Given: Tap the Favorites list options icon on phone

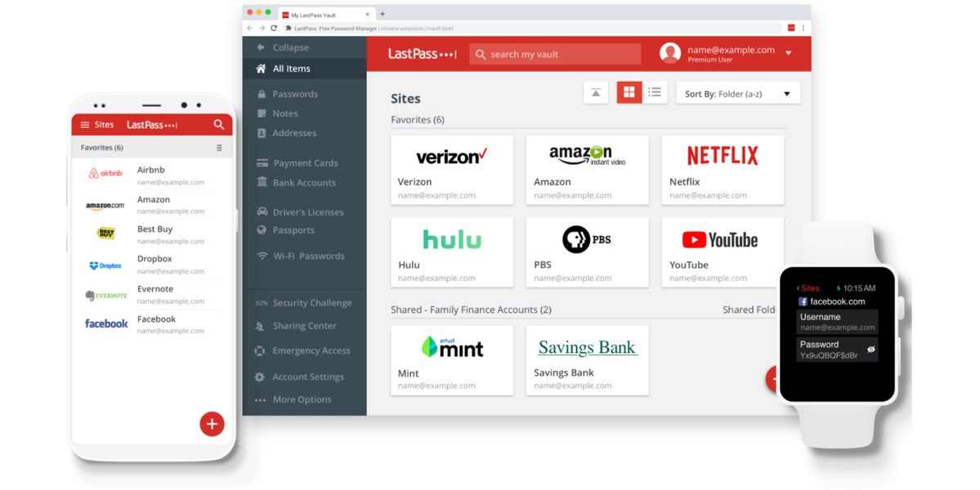Looking at the screenshot, I should [x=219, y=148].
